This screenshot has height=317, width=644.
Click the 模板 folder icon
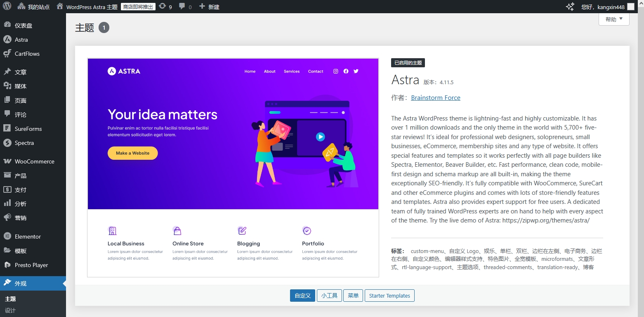(x=7, y=251)
